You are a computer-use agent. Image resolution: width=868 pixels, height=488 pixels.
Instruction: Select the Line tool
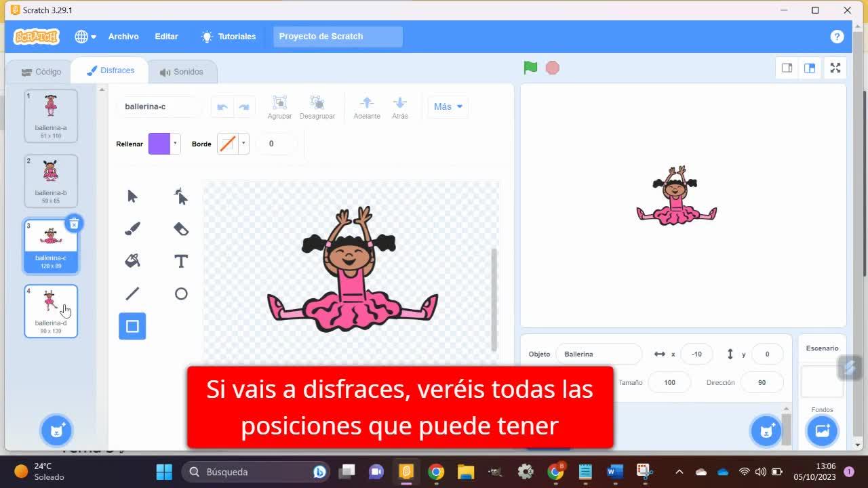coord(132,293)
